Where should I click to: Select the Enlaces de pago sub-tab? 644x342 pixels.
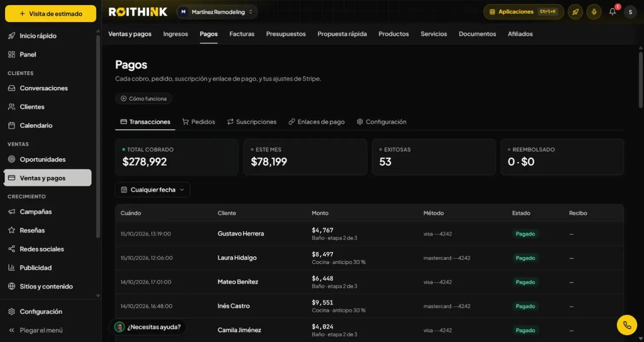[x=316, y=122]
